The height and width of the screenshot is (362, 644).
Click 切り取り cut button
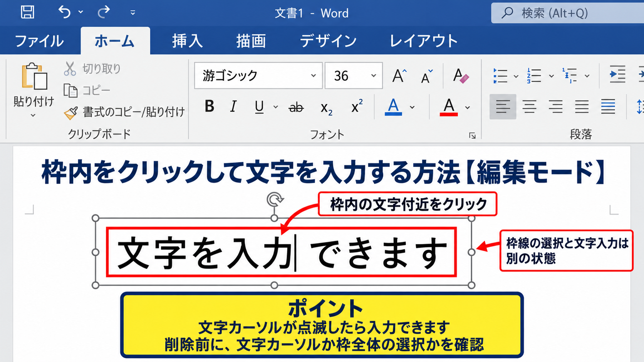click(x=92, y=68)
